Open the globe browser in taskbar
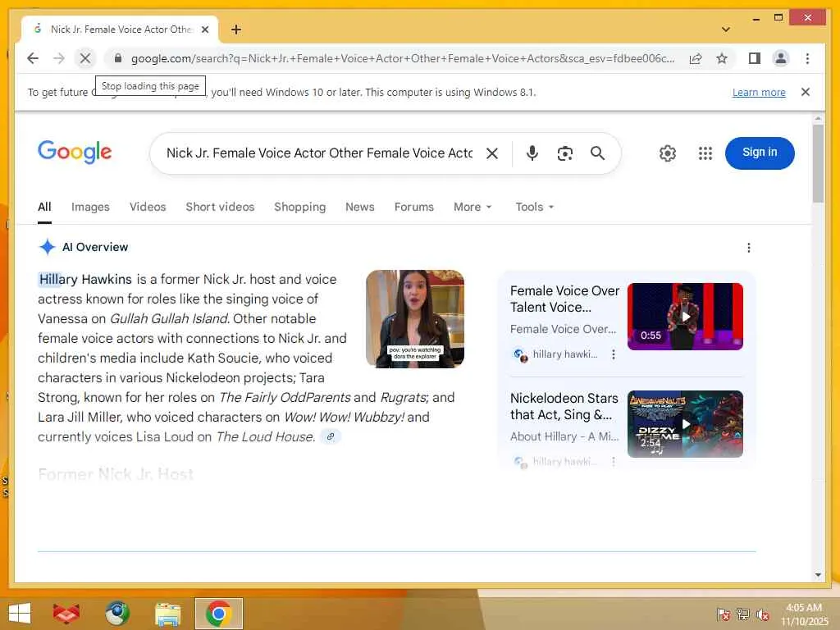The width and height of the screenshot is (840, 630). click(116, 614)
